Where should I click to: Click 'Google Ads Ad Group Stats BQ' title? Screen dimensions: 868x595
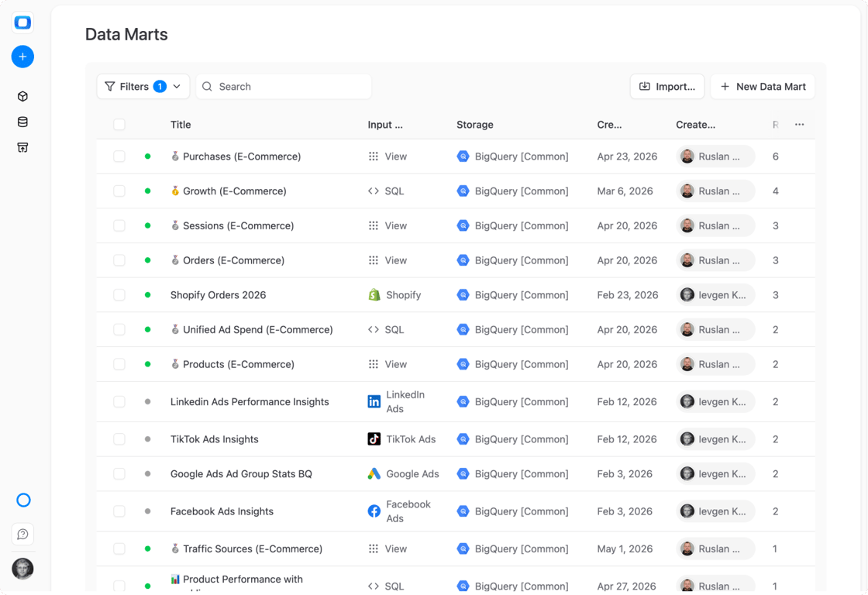coord(241,474)
